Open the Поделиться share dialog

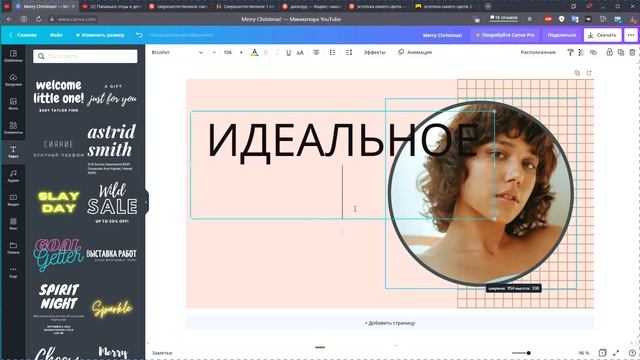(561, 35)
